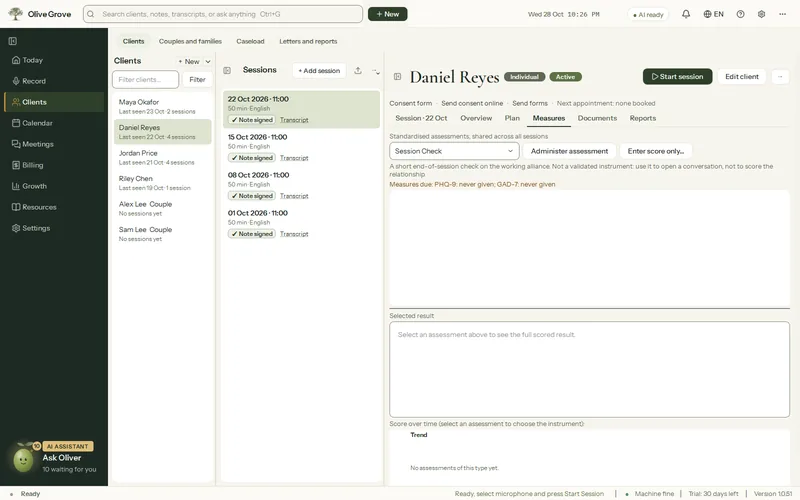Select client Maya Okafor
The image size is (800, 500).
(x=162, y=106)
